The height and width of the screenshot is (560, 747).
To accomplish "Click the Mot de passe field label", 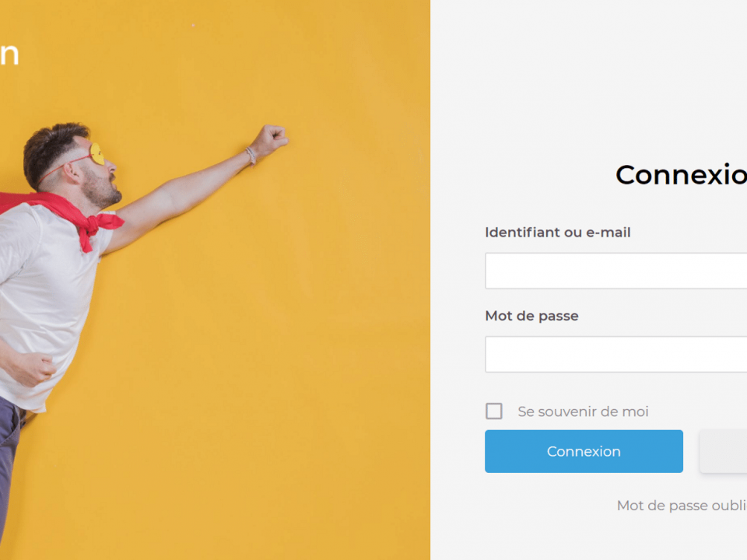I will [x=531, y=316].
